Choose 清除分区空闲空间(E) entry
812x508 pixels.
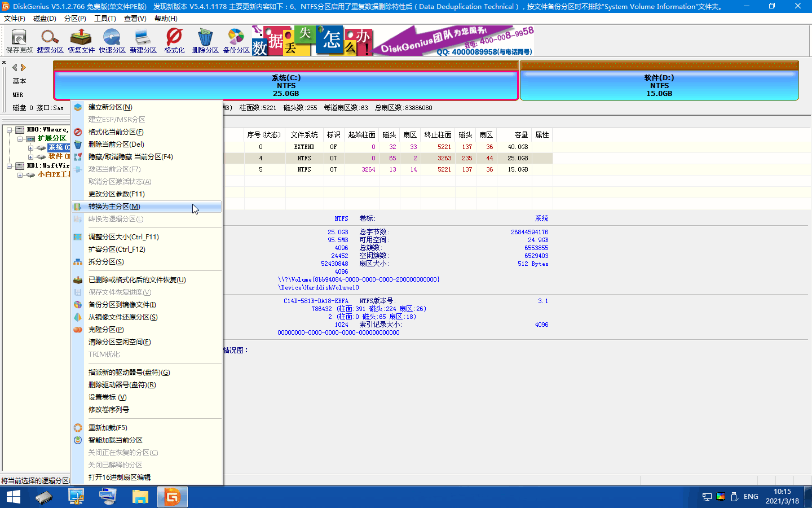coord(147,342)
